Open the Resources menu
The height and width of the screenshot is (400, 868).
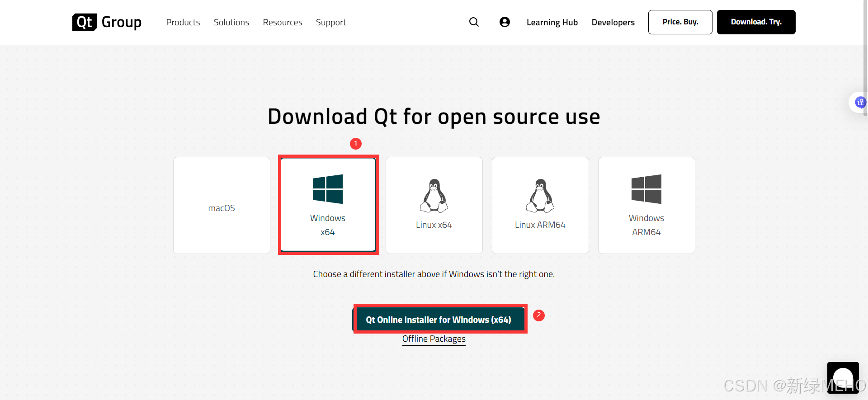[283, 22]
